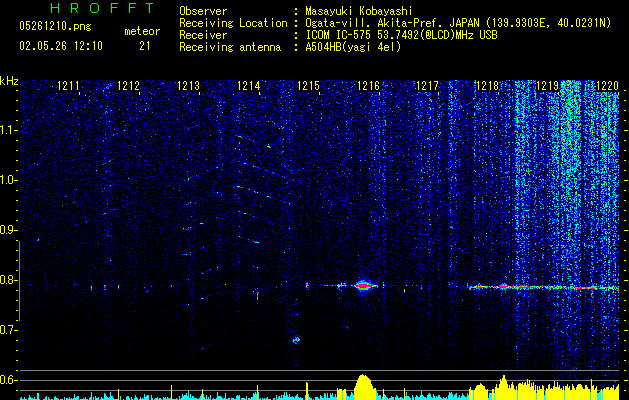Click the 1217 time marker
The image size is (629, 400).
click(x=428, y=85)
